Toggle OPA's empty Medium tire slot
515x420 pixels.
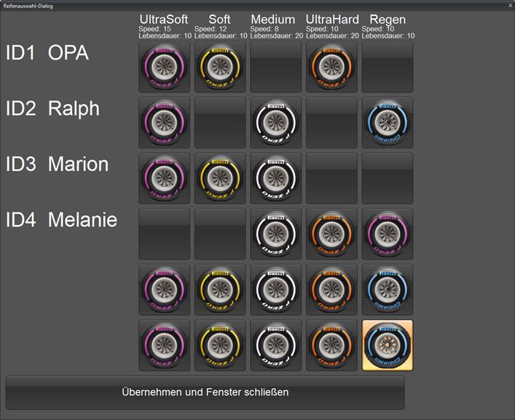(276, 67)
